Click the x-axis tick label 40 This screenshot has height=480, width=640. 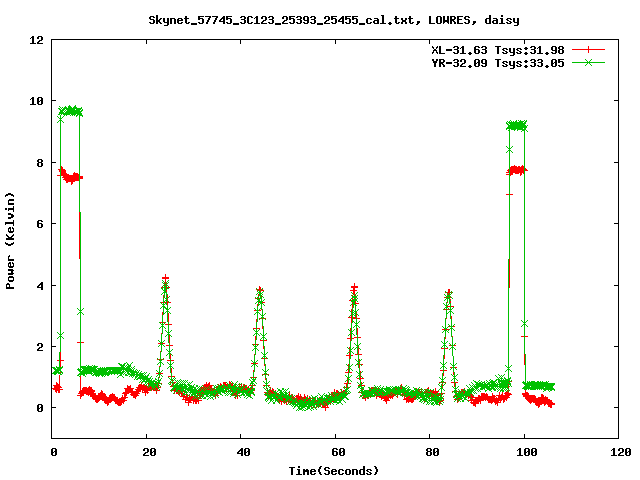pyautogui.click(x=243, y=452)
